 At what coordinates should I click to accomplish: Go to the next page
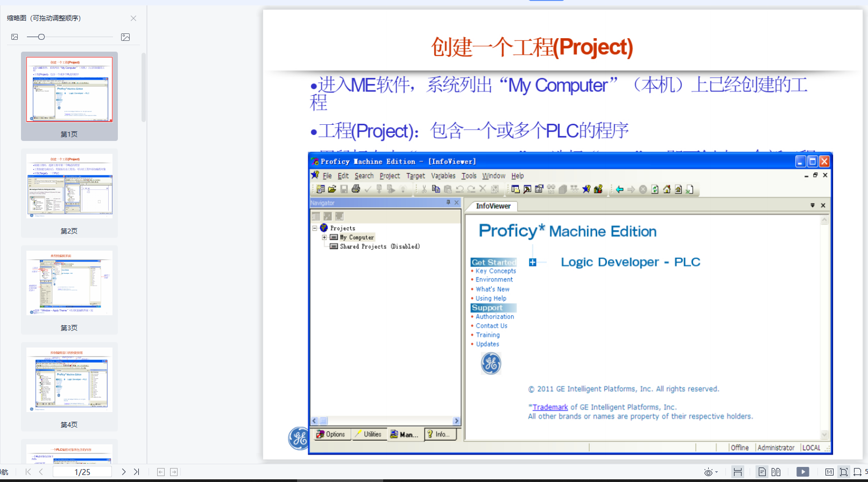tap(124, 472)
